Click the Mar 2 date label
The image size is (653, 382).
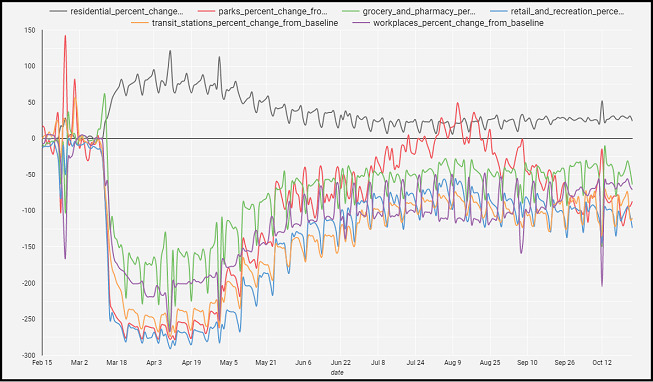(80, 363)
